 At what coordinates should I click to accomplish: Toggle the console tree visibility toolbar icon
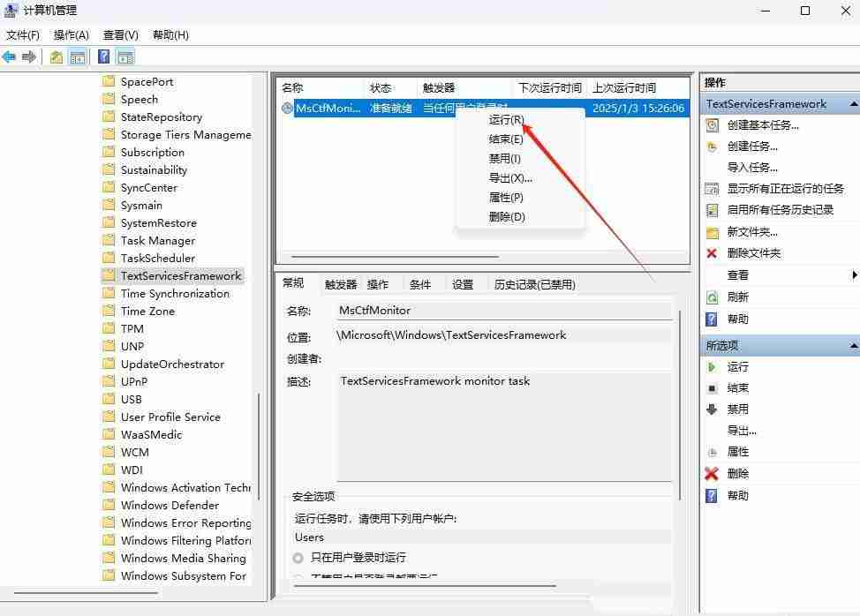[x=77, y=56]
